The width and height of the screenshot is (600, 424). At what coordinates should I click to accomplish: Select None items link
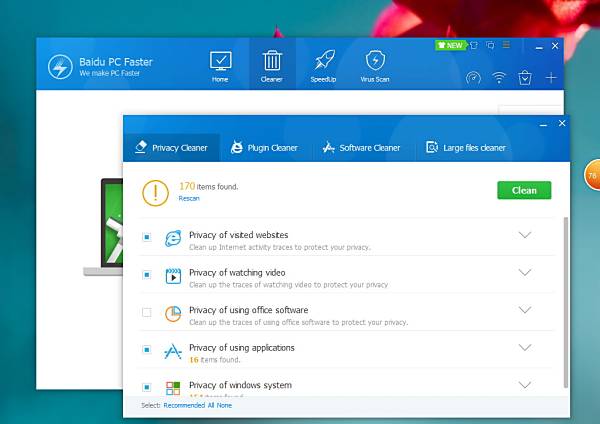point(224,405)
